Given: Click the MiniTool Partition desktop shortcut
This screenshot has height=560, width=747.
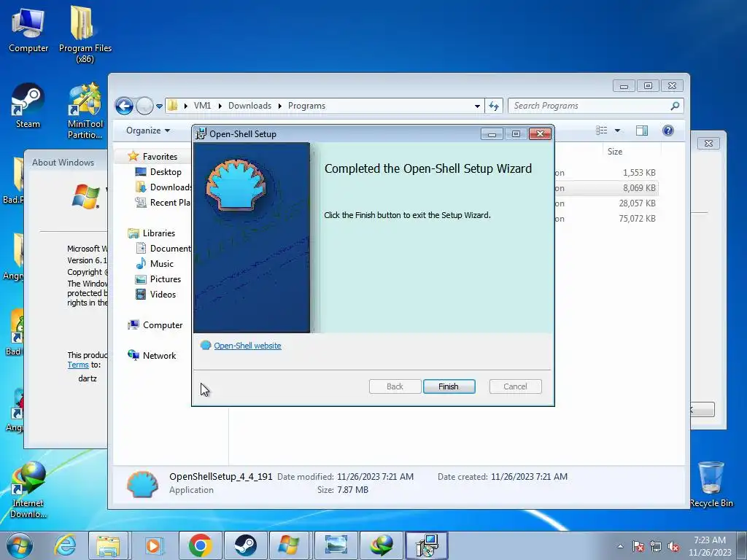Looking at the screenshot, I should 85,111.
